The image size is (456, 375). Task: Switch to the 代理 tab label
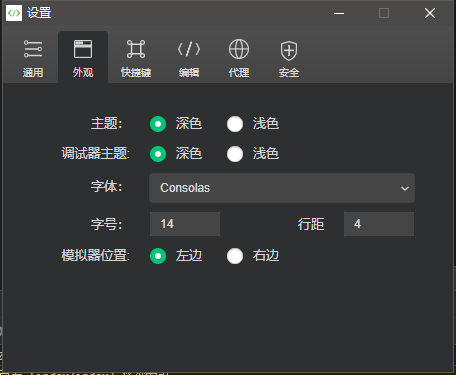(239, 72)
